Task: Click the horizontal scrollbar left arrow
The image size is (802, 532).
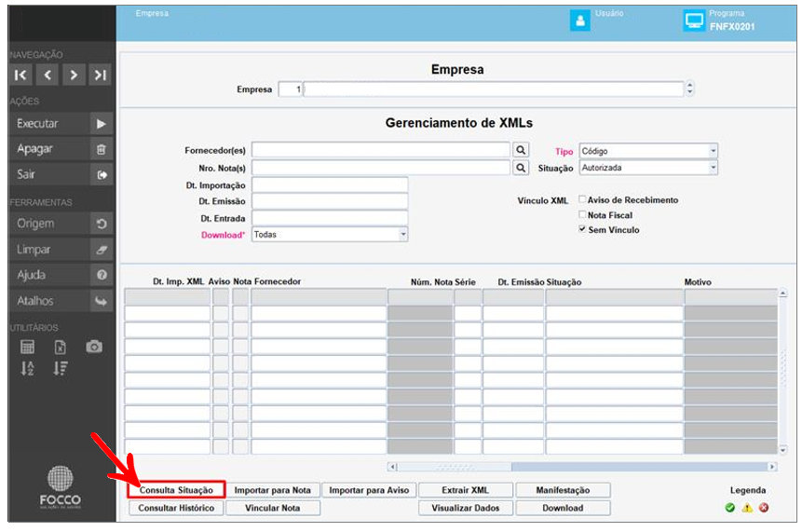Action: point(392,467)
